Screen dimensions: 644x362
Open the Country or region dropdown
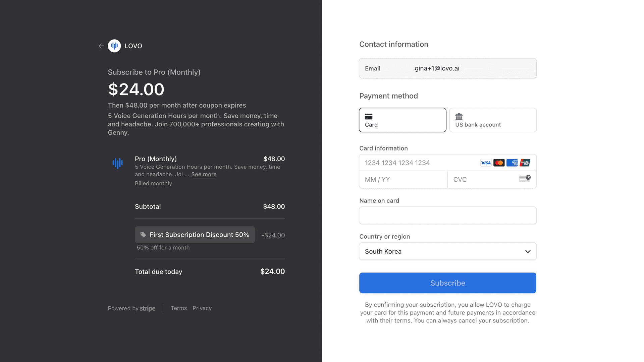[447, 251]
